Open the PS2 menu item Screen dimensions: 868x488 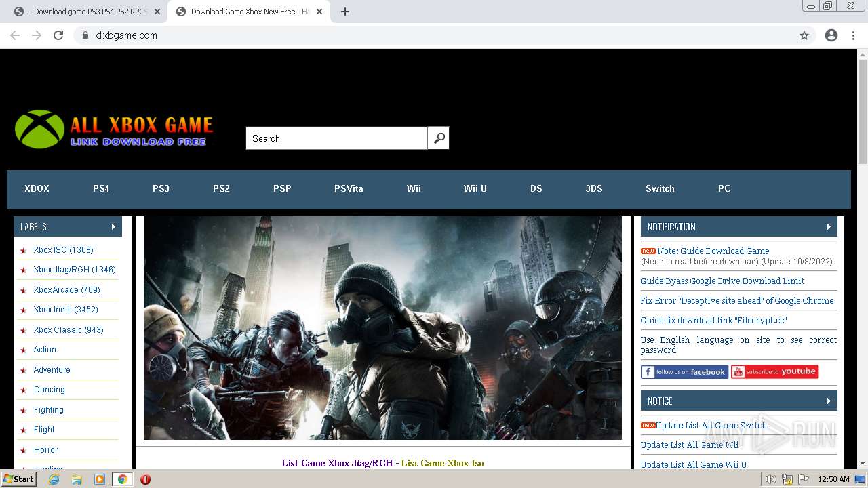[221, 188]
